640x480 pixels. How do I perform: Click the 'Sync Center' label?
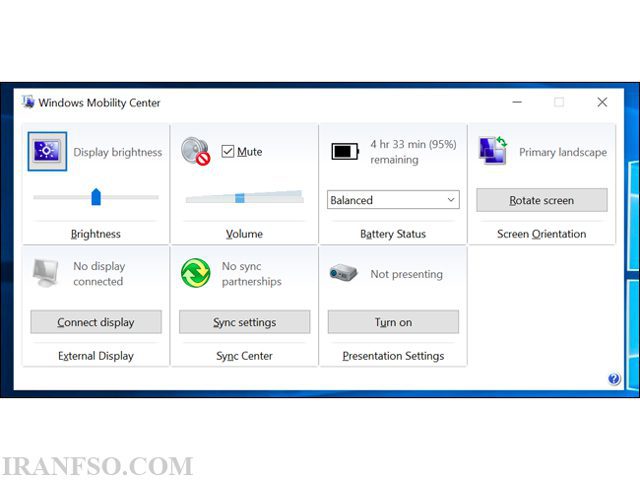(244, 356)
